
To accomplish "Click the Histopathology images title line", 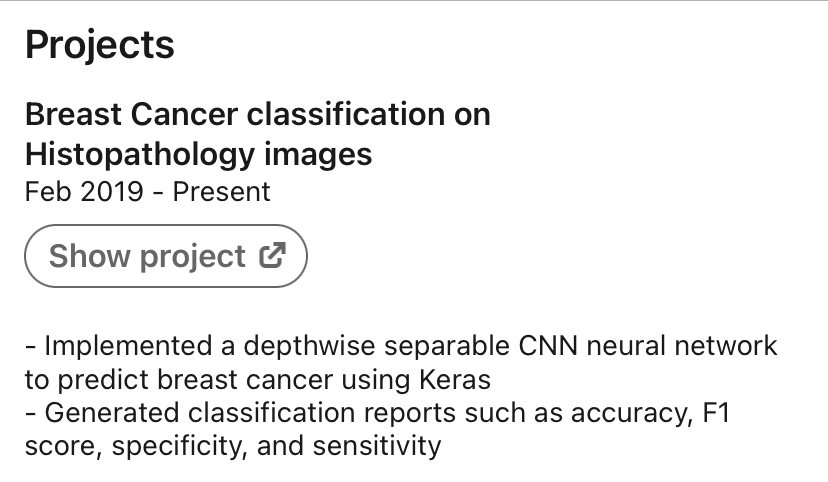I will (x=198, y=154).
